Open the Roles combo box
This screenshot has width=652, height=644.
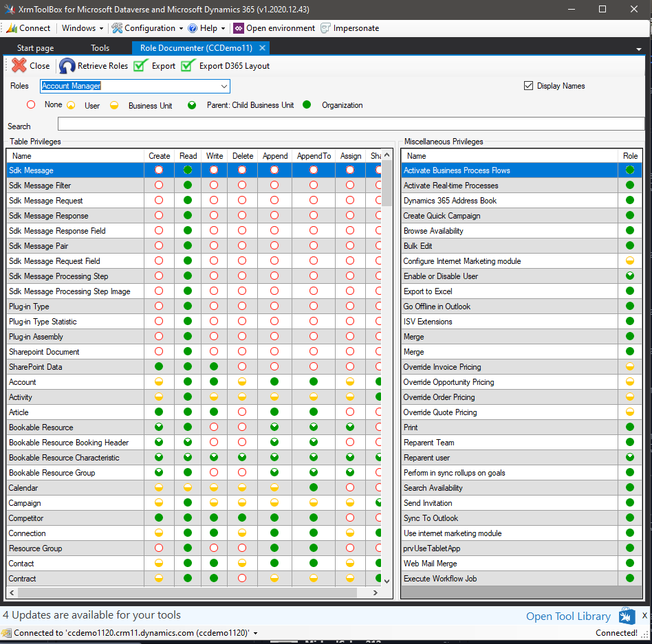(135, 86)
